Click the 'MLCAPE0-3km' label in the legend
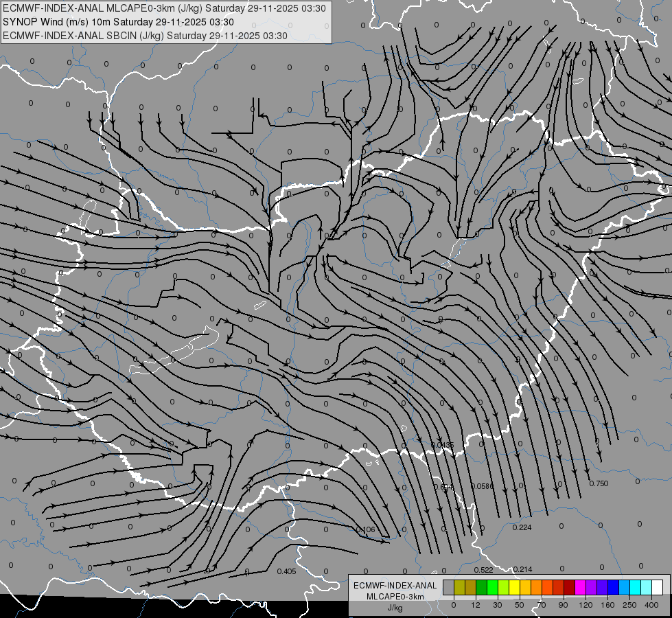 395,597
